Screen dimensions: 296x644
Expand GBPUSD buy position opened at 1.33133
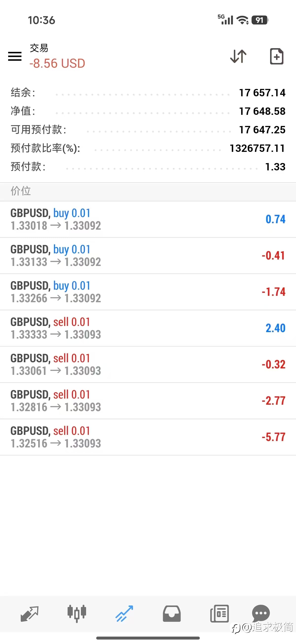click(x=148, y=256)
